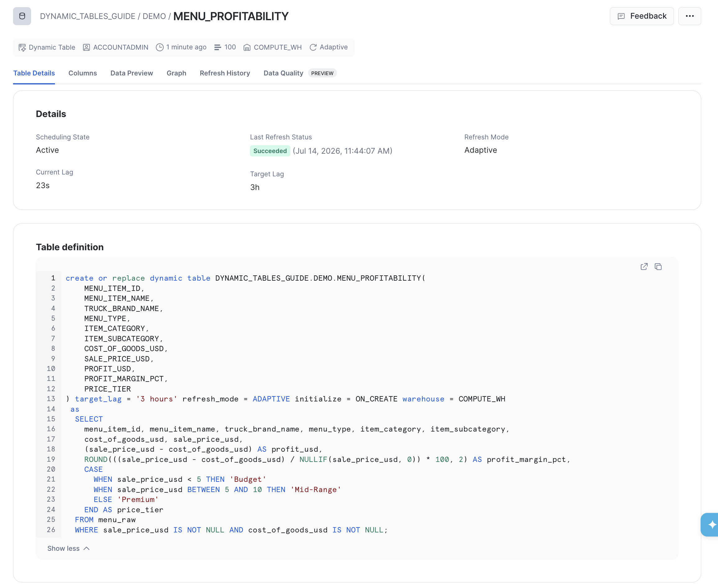Click the CASE keyword on line 20
The image size is (718, 588).
pos(93,469)
